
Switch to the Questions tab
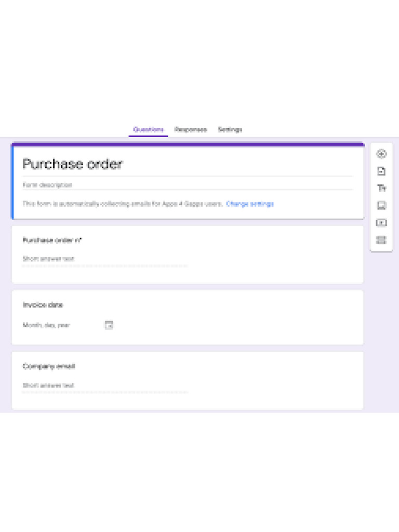click(149, 129)
